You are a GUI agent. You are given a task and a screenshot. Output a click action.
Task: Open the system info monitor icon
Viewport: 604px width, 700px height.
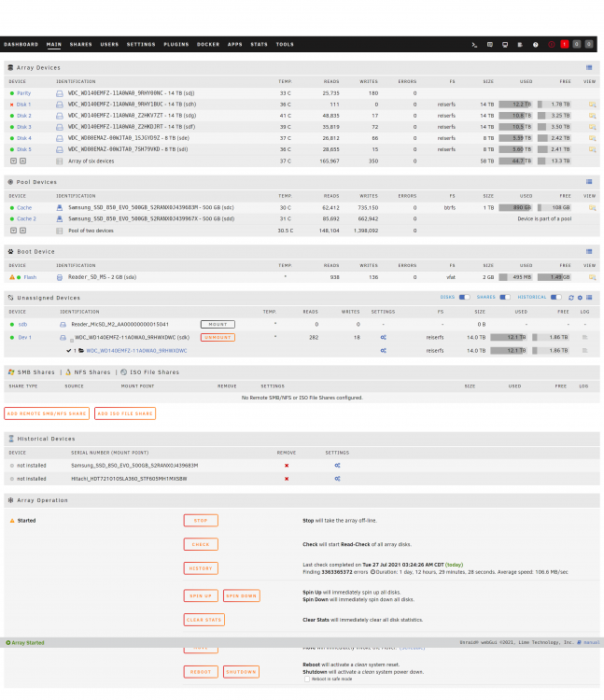tap(505, 45)
